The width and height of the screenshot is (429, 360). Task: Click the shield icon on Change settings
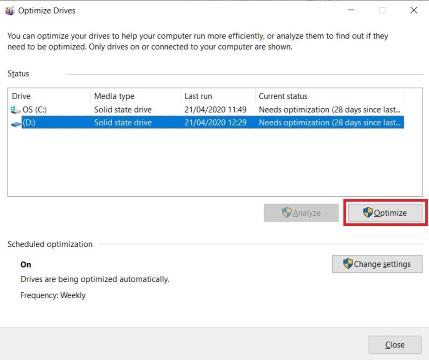tap(348, 263)
